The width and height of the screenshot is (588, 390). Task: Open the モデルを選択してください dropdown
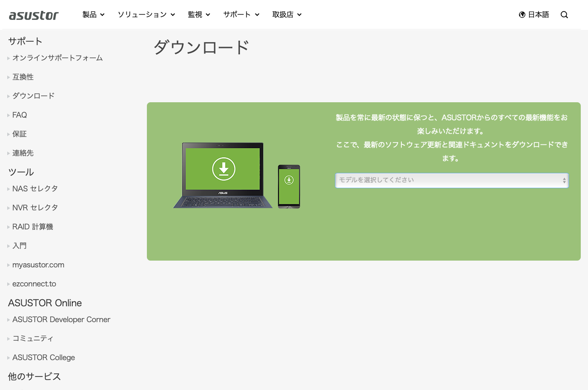(x=452, y=180)
